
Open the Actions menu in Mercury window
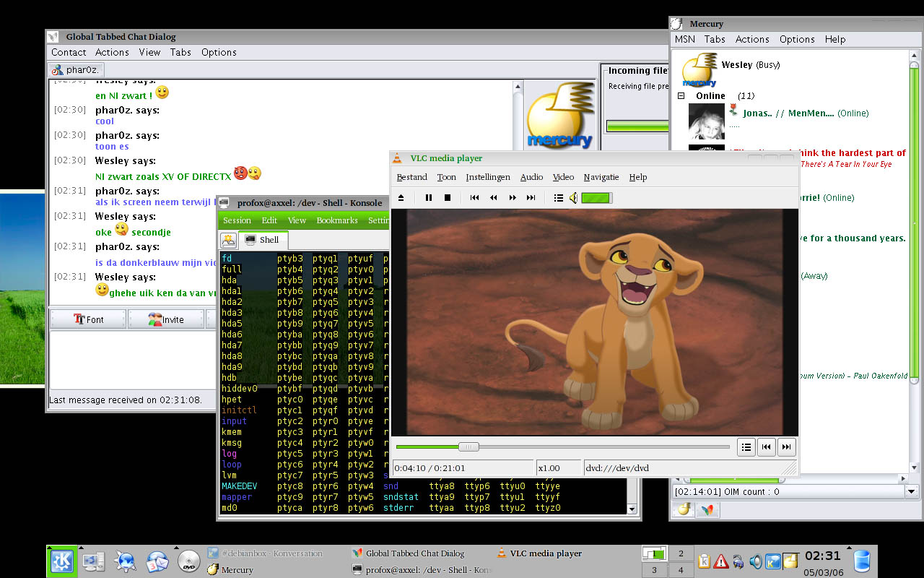[752, 39]
